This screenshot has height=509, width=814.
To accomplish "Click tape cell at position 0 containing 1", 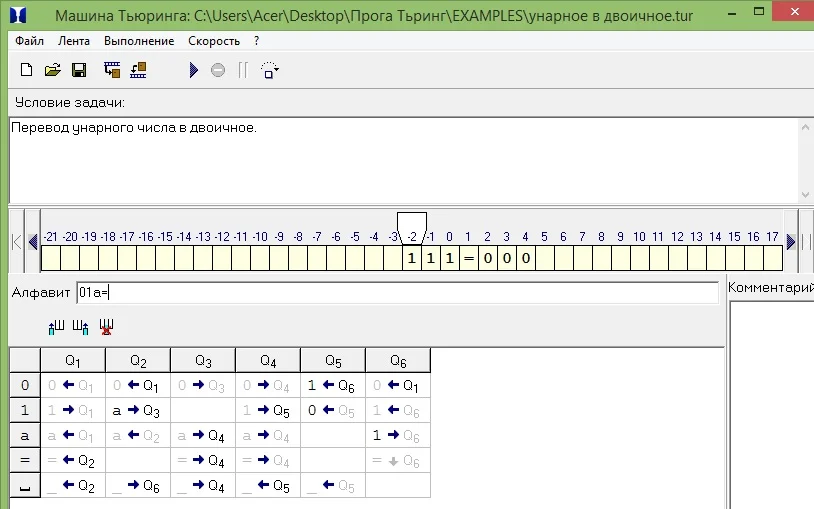I will click(x=450, y=258).
